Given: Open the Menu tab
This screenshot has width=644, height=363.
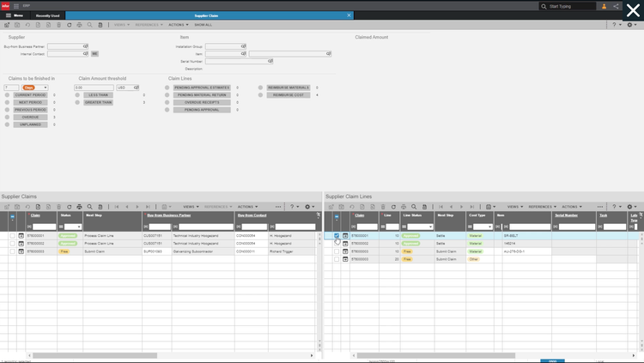Looking at the screenshot, I should 15,15.
